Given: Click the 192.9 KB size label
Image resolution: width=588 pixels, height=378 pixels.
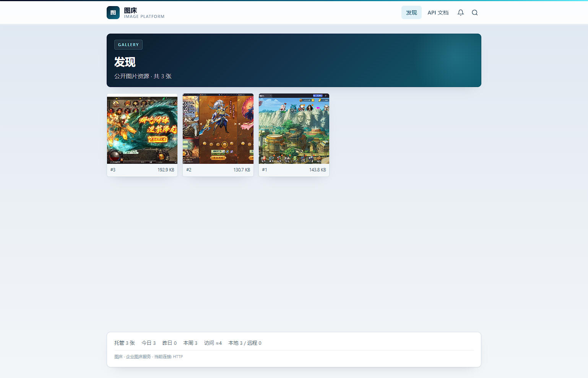Looking at the screenshot, I should [166, 170].
